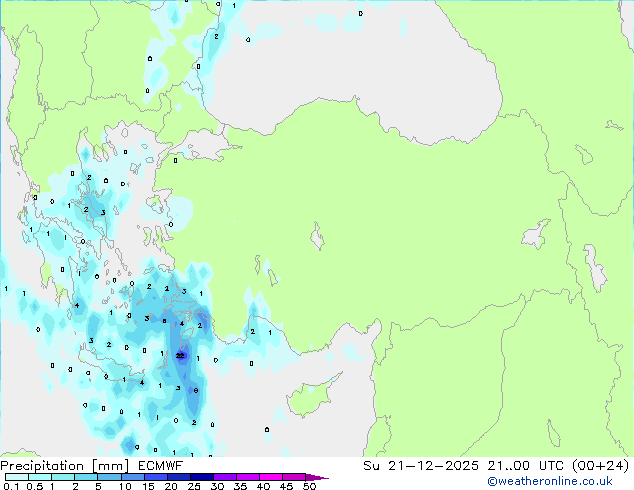
Task: Click the '45' legend label
Action: pyautogui.click(x=287, y=486)
